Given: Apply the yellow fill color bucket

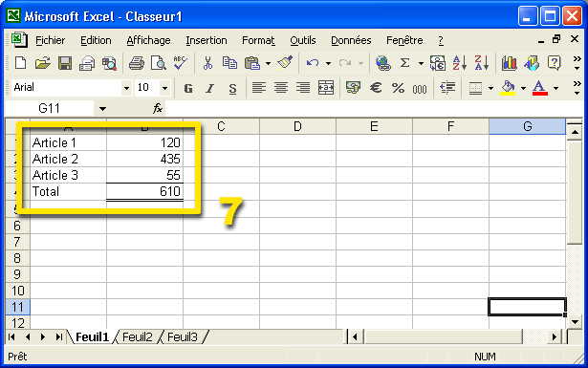Looking at the screenshot, I should coord(508,88).
